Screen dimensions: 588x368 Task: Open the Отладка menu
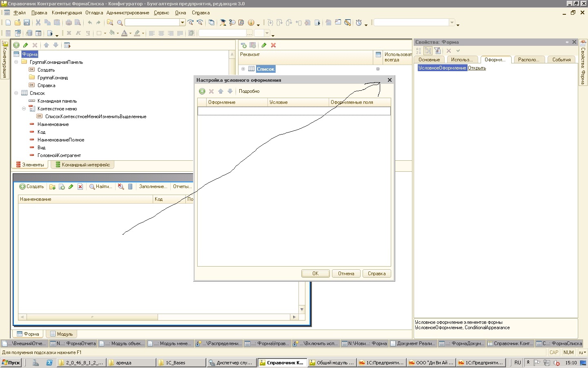(x=94, y=13)
